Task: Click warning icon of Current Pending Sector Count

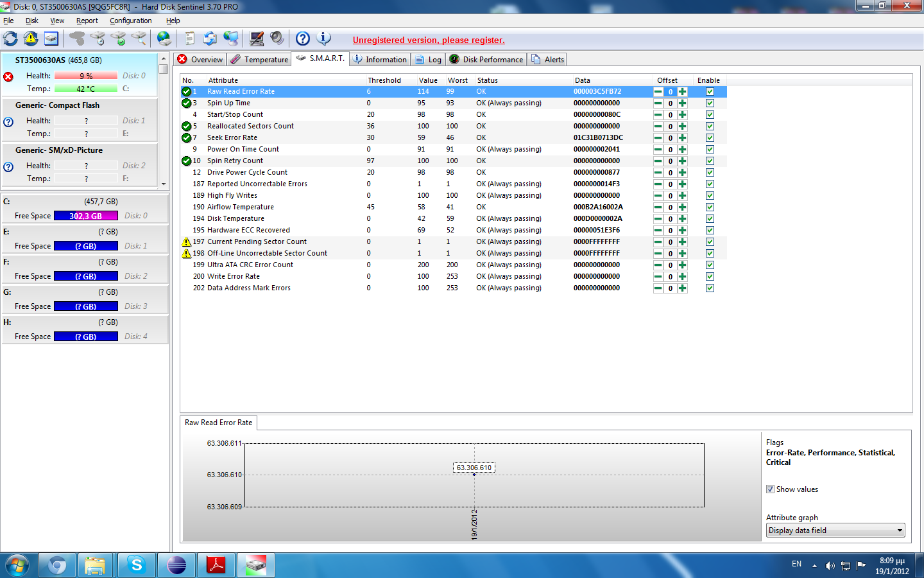Action: tap(187, 241)
